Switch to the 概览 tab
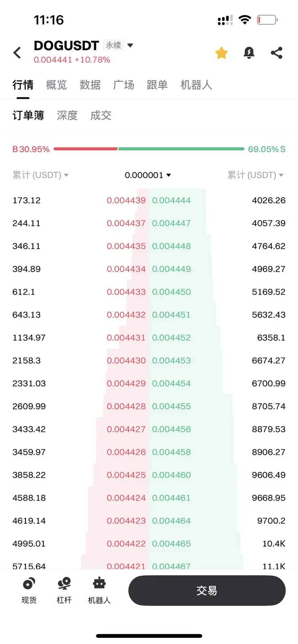Viewport: 298px width, 644px height. (57, 85)
